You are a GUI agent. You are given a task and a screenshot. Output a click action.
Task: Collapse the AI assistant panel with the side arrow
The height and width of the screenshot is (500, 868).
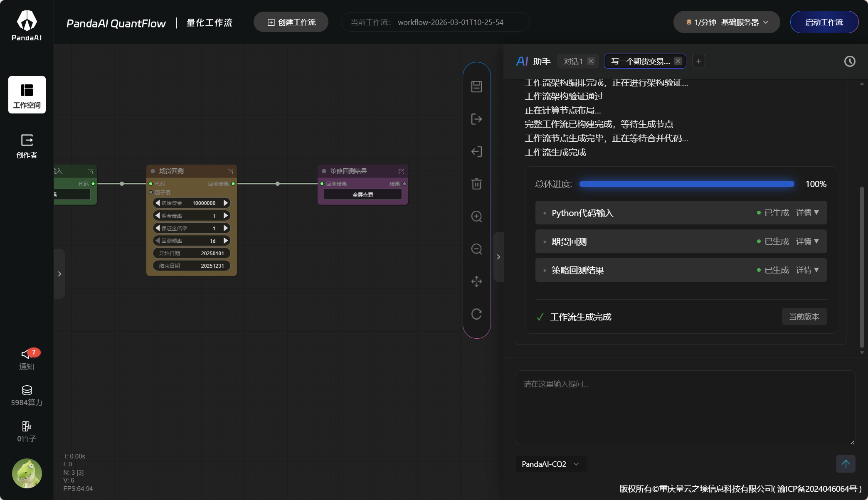[x=498, y=257]
